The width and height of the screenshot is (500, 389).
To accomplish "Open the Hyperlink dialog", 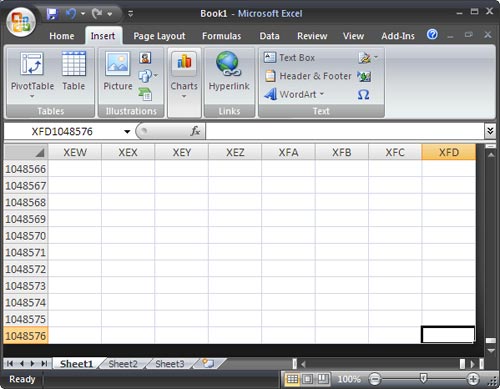I will [229, 71].
